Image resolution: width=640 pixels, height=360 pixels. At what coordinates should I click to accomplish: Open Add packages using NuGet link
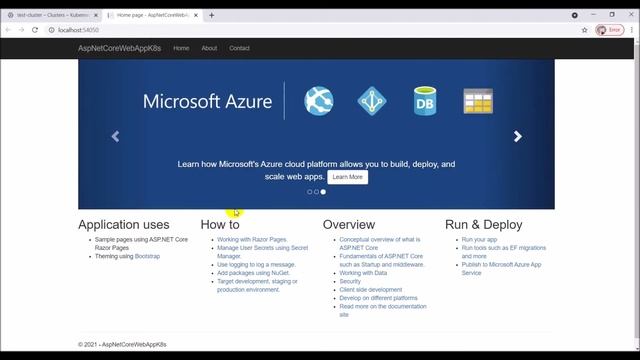coord(253,273)
